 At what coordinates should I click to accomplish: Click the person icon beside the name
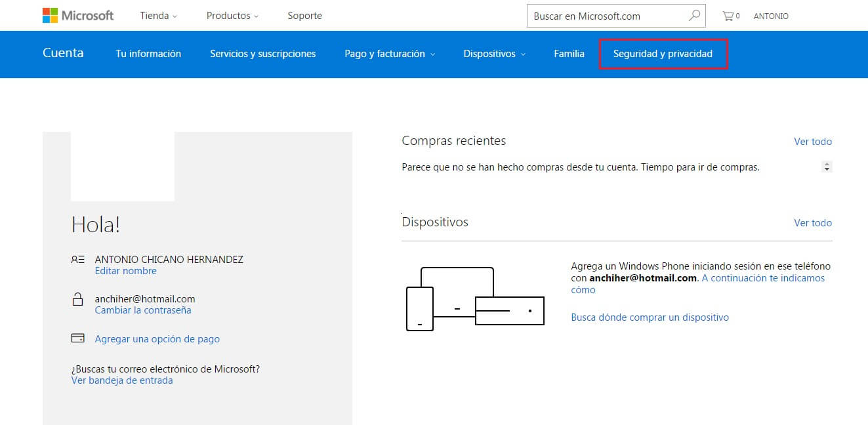pyautogui.click(x=77, y=260)
